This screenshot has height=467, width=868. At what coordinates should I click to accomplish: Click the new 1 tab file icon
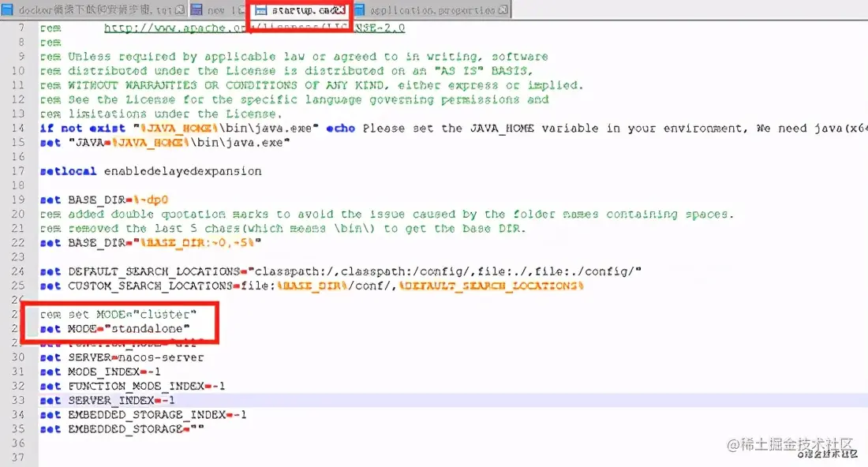click(x=196, y=10)
